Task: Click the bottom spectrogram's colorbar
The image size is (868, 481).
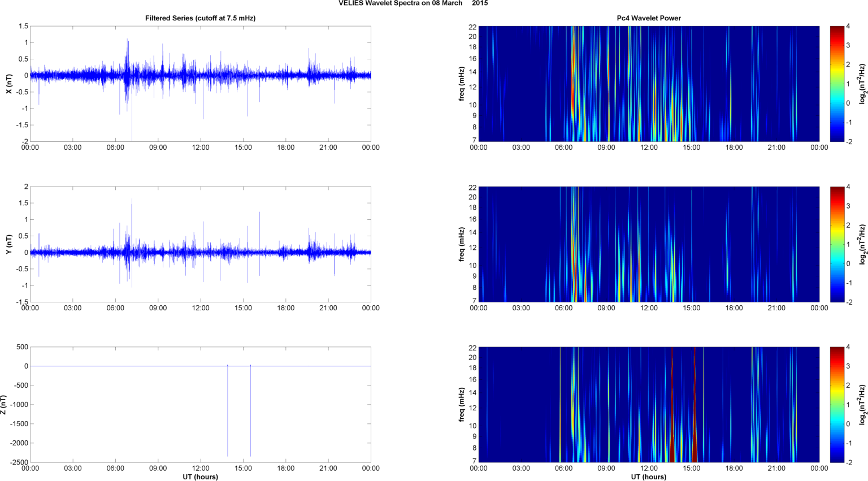Action: coord(836,405)
